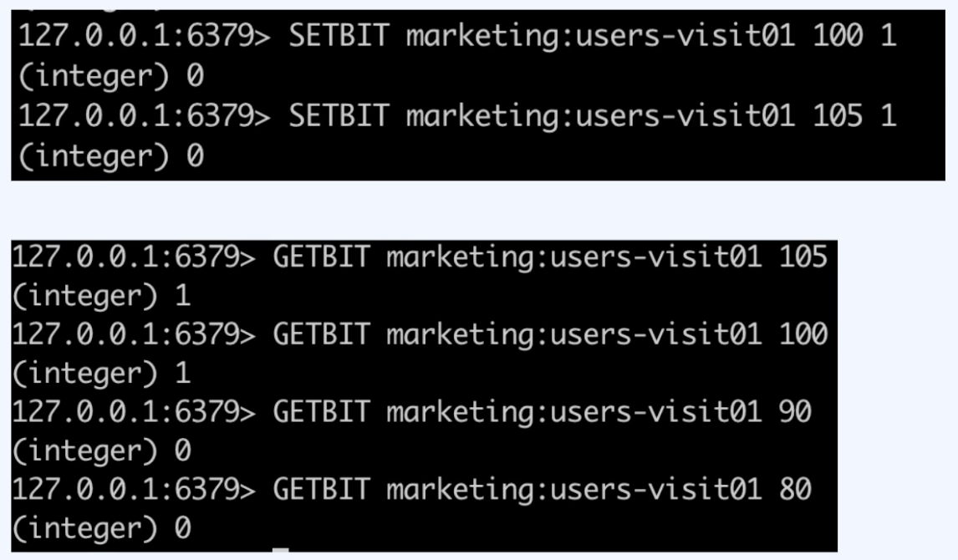Click offset value 105 in the SETBIT line
The height and width of the screenshot is (560, 958).
[x=838, y=115]
